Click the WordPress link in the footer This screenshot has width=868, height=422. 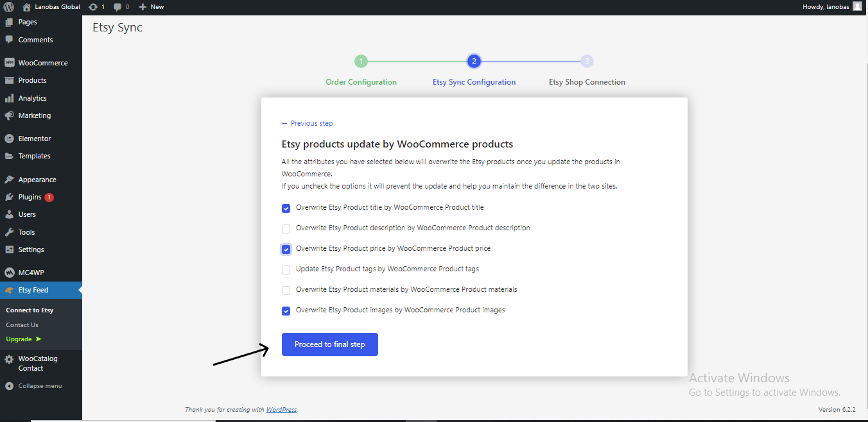[281, 409]
